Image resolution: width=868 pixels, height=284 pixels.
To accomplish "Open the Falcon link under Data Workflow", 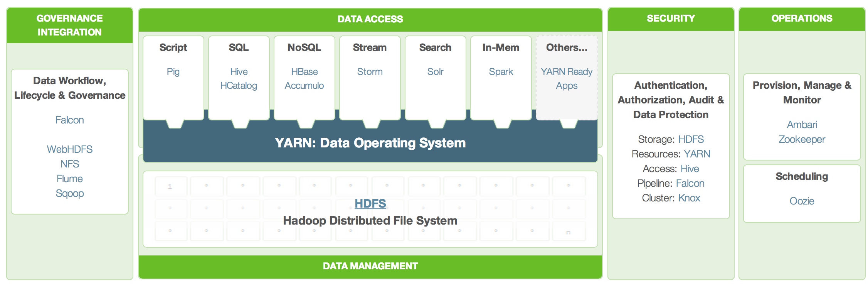I will click(69, 120).
